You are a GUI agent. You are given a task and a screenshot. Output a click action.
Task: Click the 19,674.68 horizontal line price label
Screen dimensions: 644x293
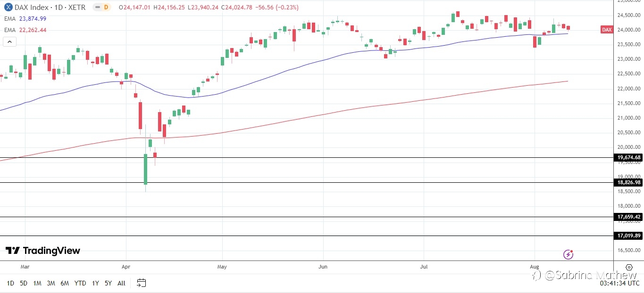click(628, 158)
